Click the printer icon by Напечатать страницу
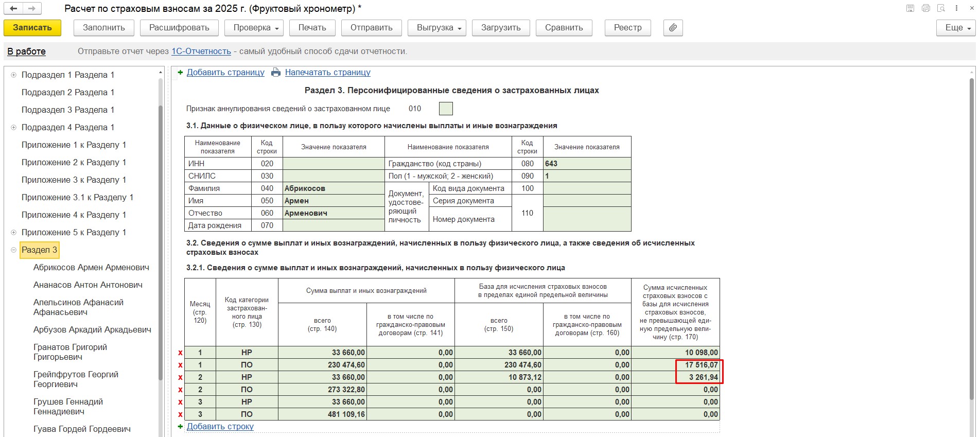 click(x=276, y=73)
